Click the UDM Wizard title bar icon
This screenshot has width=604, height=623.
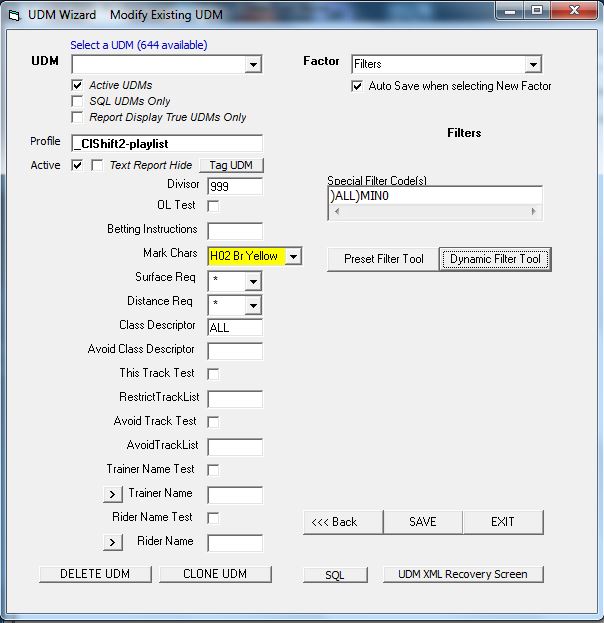point(14,15)
